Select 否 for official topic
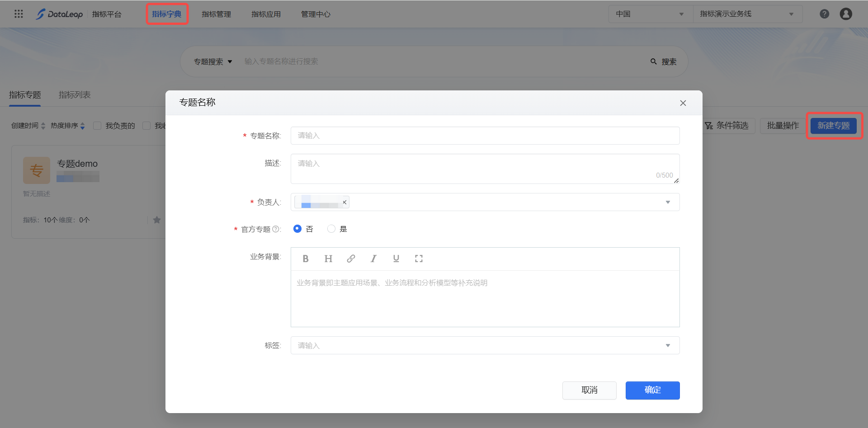Screen dimensions: 868x428 click(297, 229)
